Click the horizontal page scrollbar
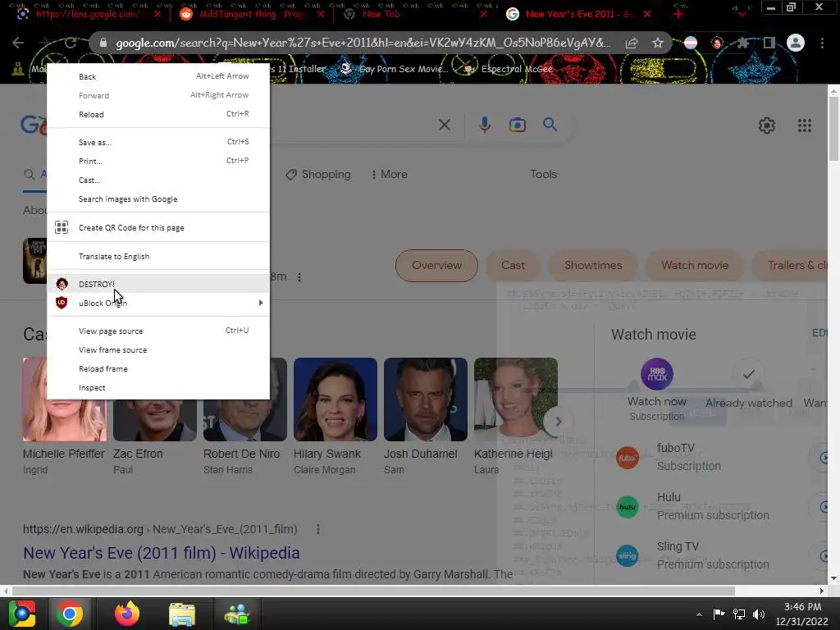The height and width of the screenshot is (630, 840). [x=373, y=591]
